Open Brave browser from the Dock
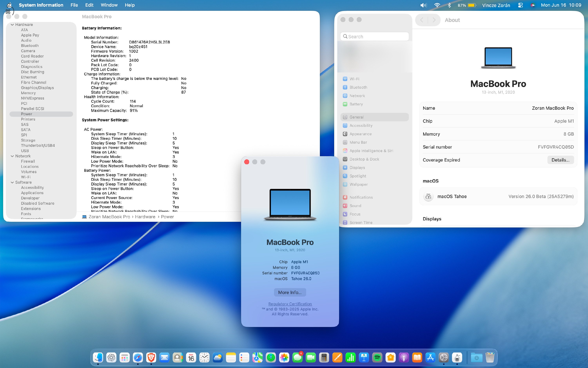This screenshot has width=588, height=368. (151, 358)
